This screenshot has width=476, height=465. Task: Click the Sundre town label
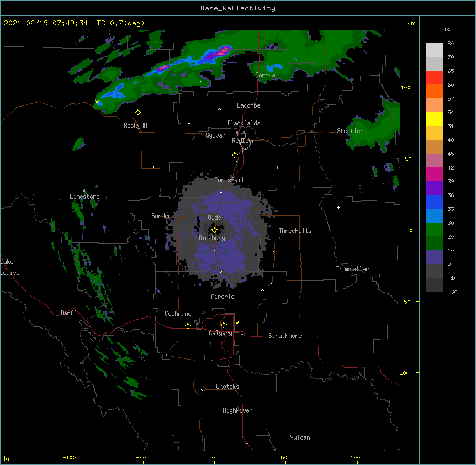click(x=161, y=216)
